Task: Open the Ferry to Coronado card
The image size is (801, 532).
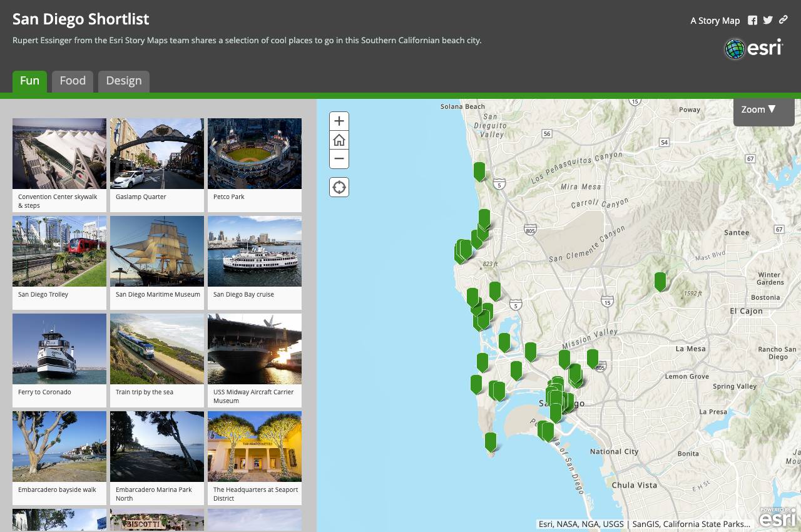Action: click(59, 361)
